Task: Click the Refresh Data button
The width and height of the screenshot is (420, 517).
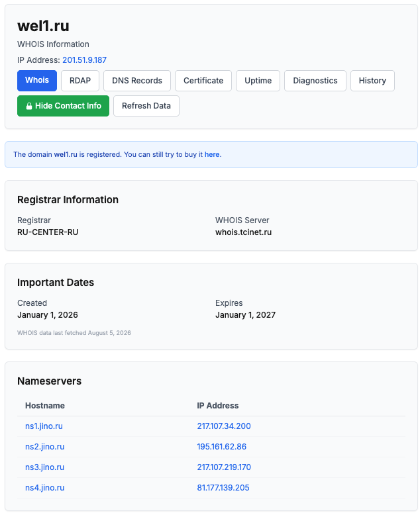Action: (x=146, y=106)
